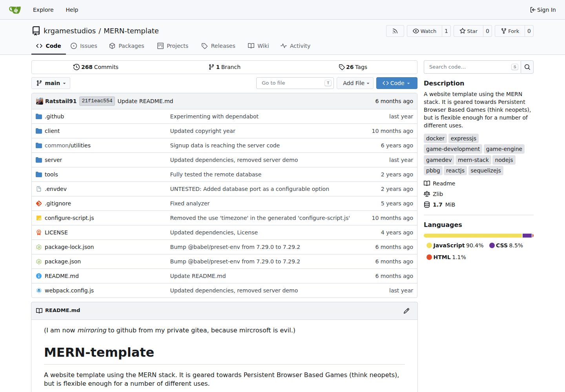Click the Gitea logo home icon
The image size is (565, 392).
tap(15, 10)
